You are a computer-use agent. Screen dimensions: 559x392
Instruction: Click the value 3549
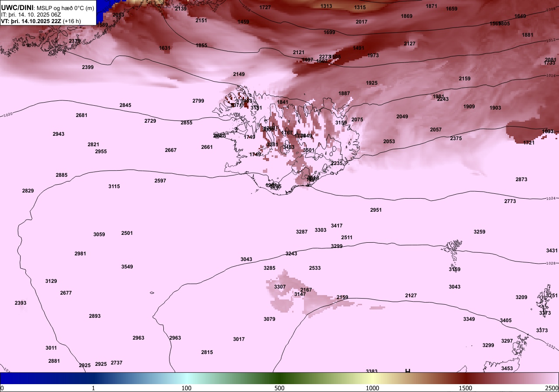pos(127,267)
